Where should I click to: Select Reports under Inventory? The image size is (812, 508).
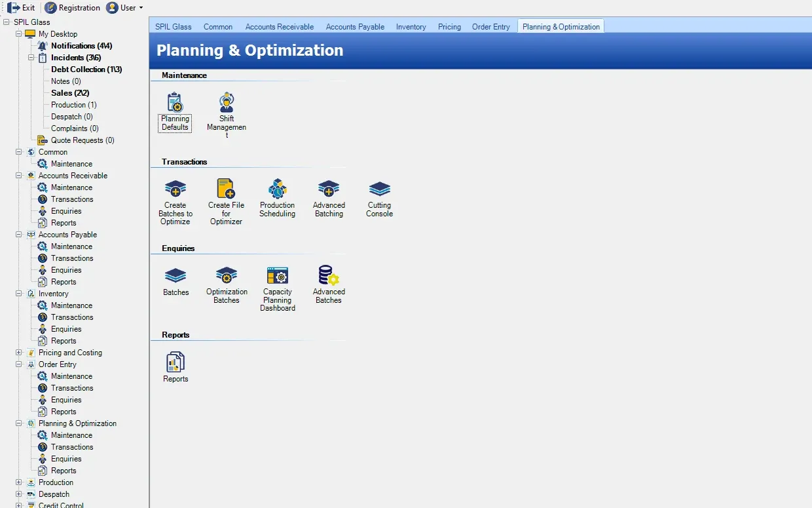click(x=64, y=341)
